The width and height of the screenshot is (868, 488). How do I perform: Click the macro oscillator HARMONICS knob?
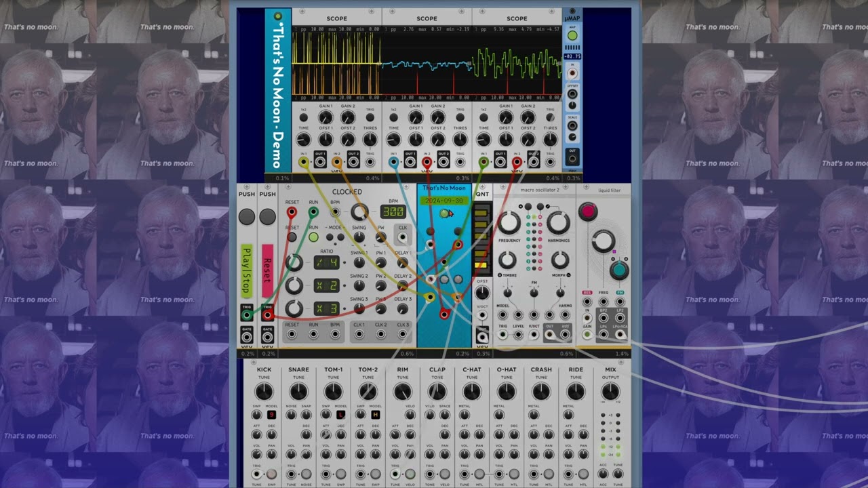click(x=558, y=222)
